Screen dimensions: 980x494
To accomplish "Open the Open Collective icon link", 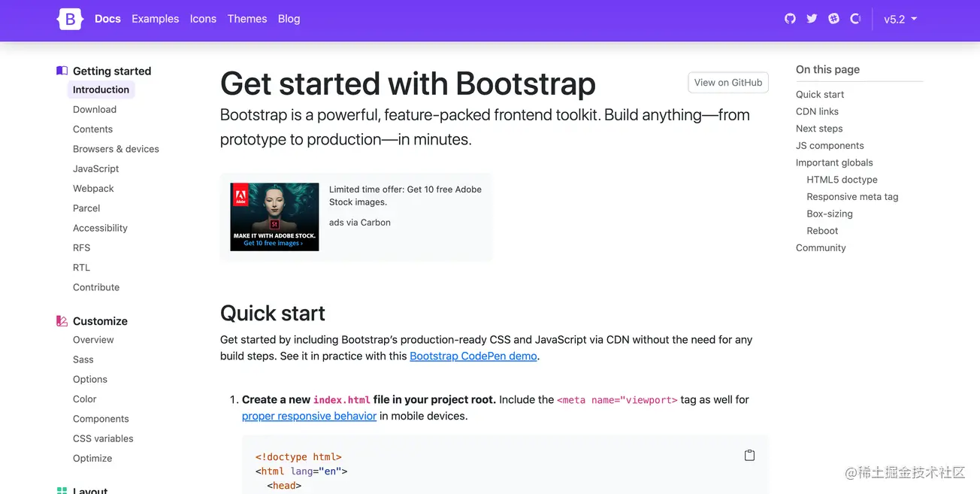I will [855, 19].
